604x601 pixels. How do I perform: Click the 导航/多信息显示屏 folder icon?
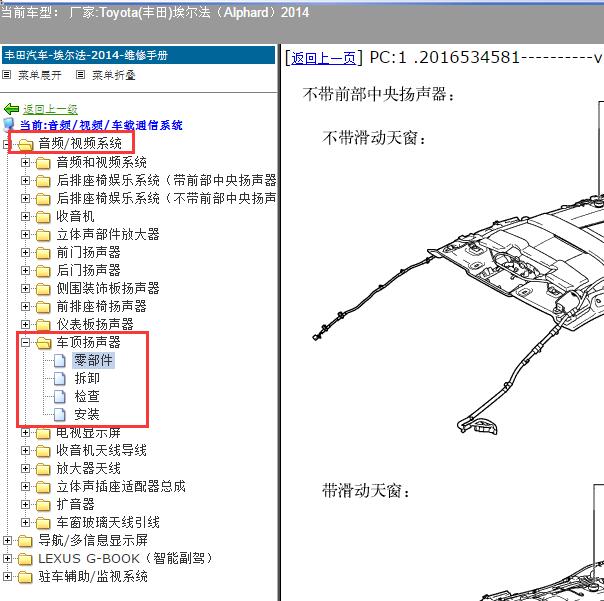25,541
